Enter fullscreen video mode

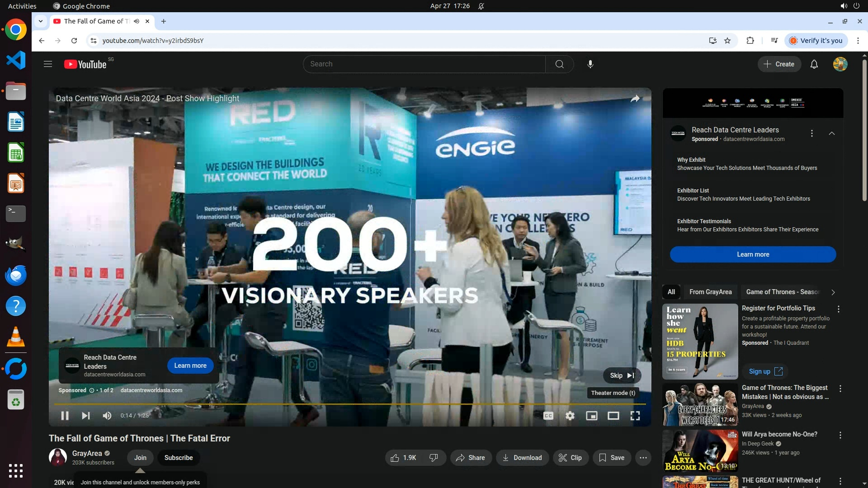(635, 416)
